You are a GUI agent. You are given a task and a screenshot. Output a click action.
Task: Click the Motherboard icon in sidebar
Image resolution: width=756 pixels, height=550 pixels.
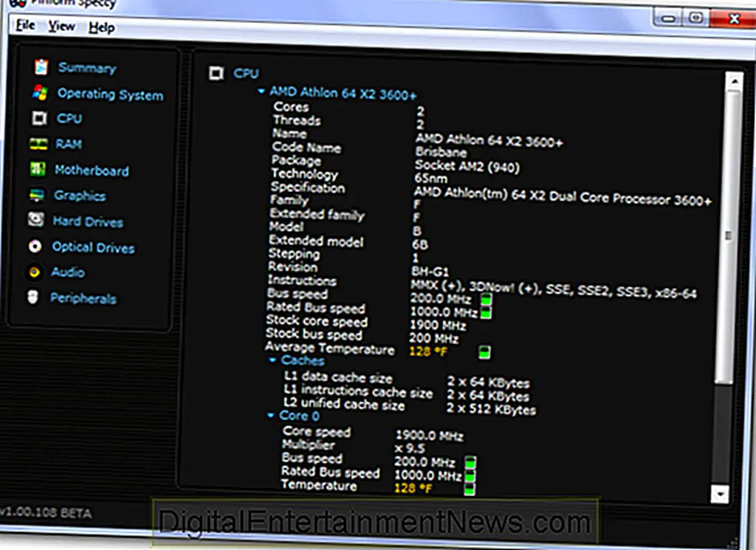38,169
